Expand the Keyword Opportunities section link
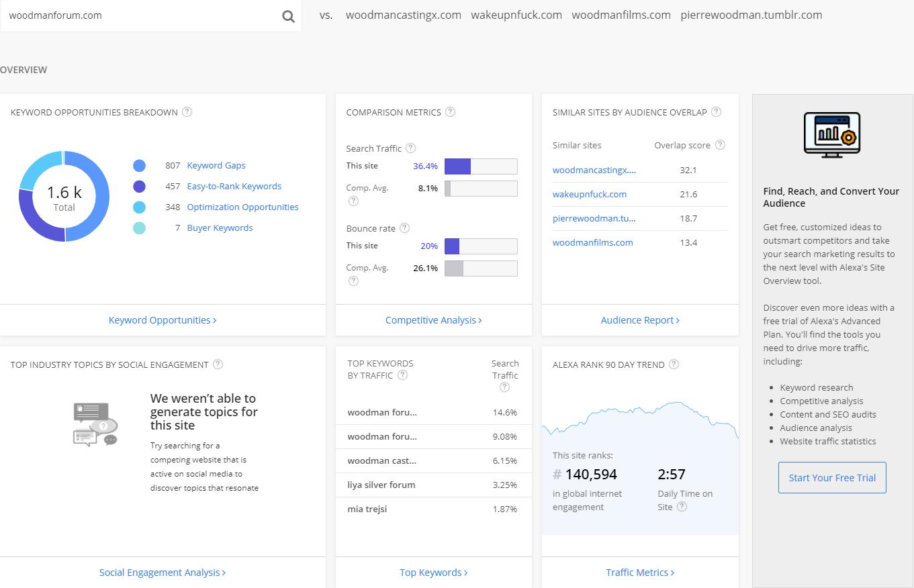The image size is (914, 588). (x=163, y=320)
